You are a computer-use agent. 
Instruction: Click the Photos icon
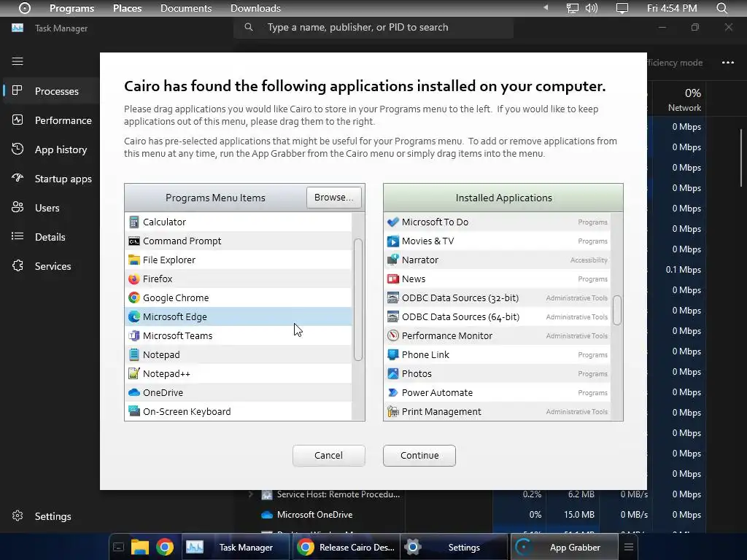tap(392, 374)
